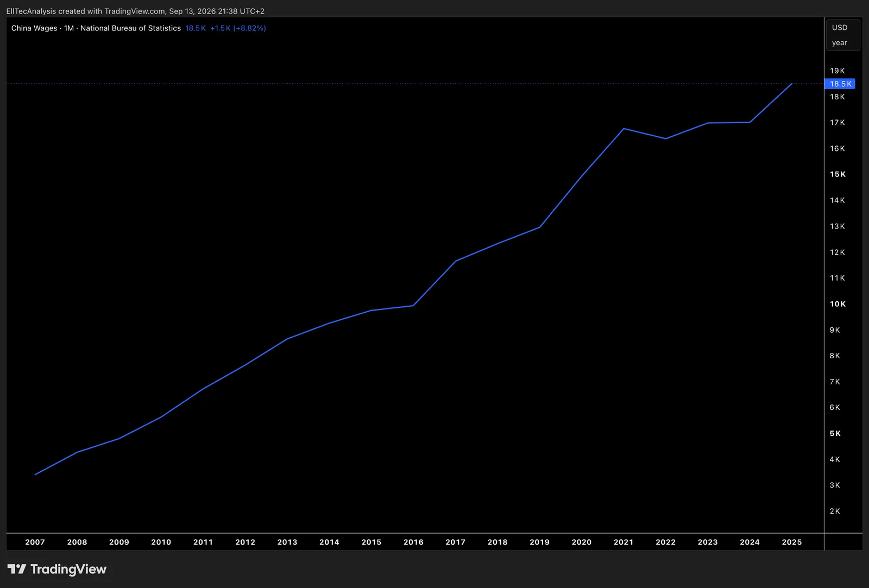Click the +1.5K (+8.82%) change value
Screen dimensions: 869x588
click(x=238, y=28)
